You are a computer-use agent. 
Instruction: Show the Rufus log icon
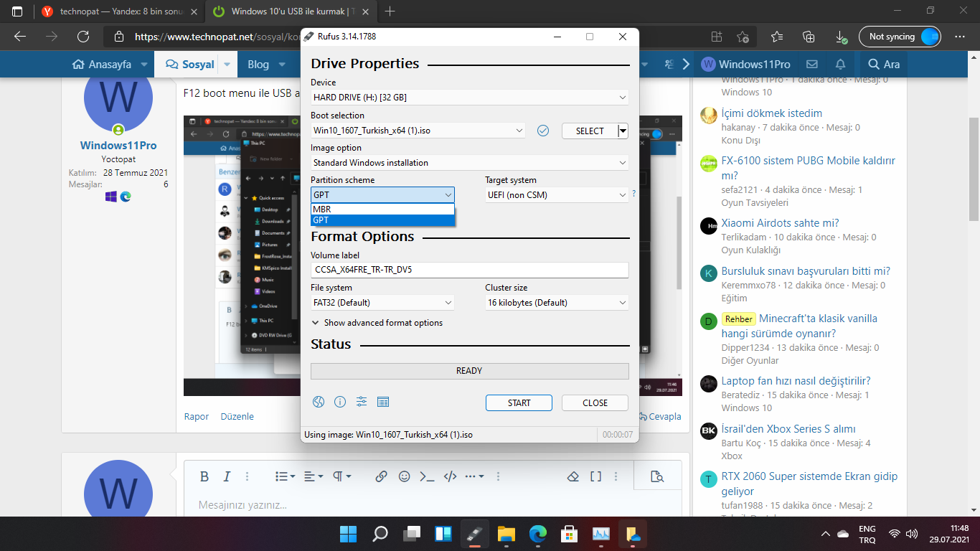(383, 402)
